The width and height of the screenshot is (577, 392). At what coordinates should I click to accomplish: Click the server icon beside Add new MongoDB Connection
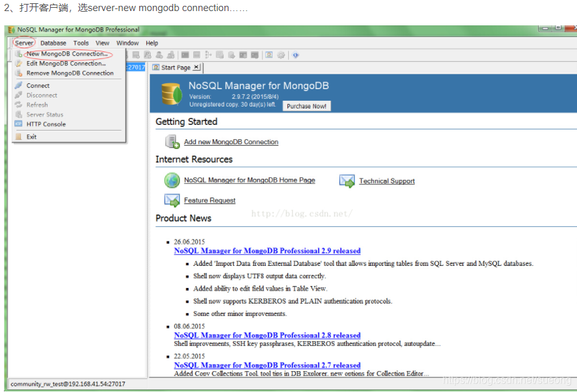(172, 142)
